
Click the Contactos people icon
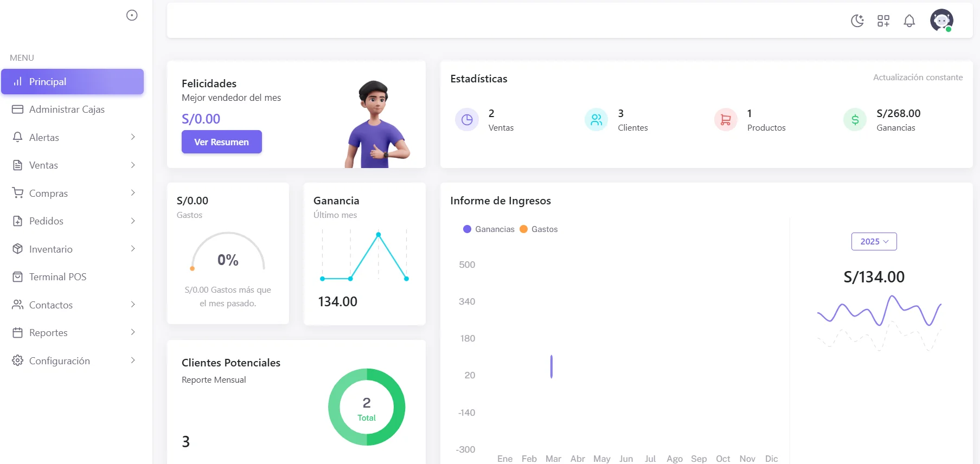coord(18,305)
